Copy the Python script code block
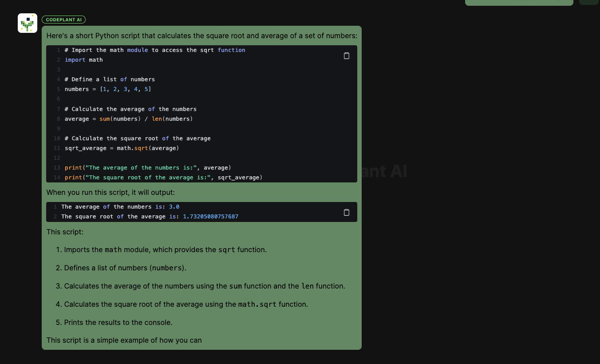This screenshot has width=600, height=364. click(x=347, y=55)
